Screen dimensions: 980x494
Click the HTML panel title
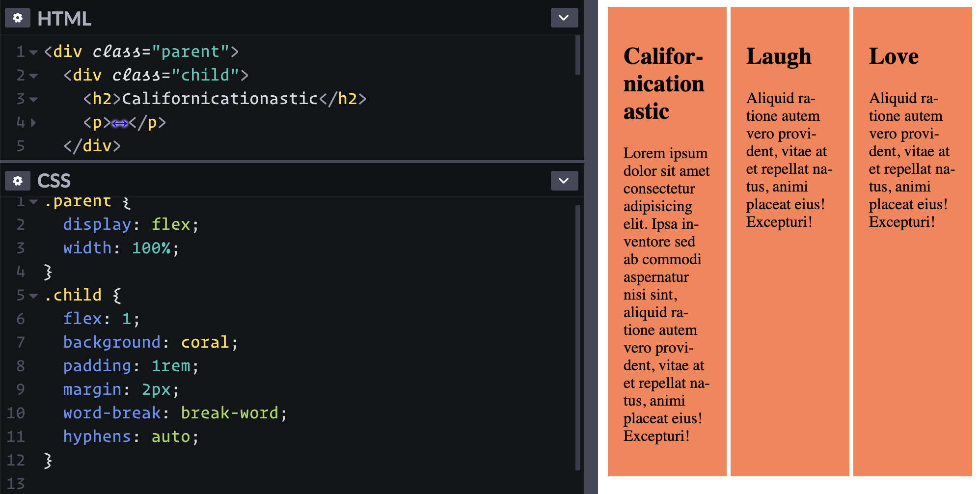pos(64,19)
